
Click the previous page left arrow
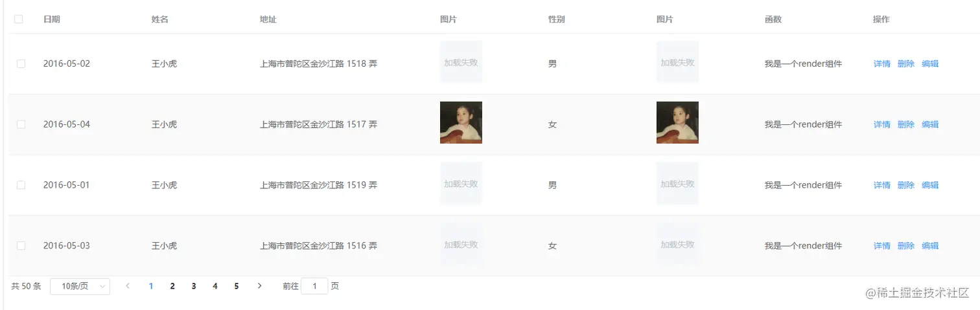[128, 286]
